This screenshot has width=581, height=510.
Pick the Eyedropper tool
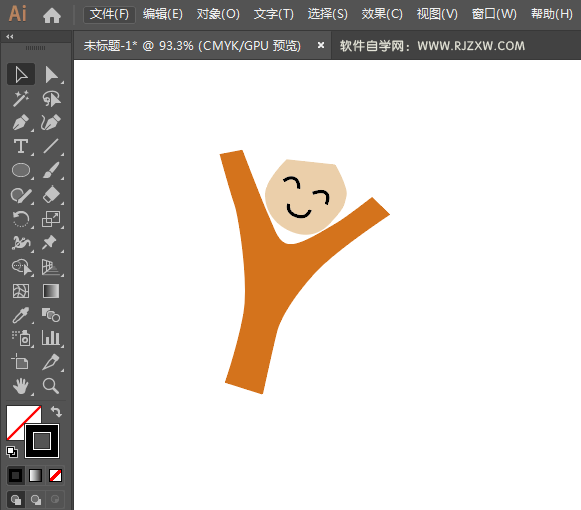21,315
